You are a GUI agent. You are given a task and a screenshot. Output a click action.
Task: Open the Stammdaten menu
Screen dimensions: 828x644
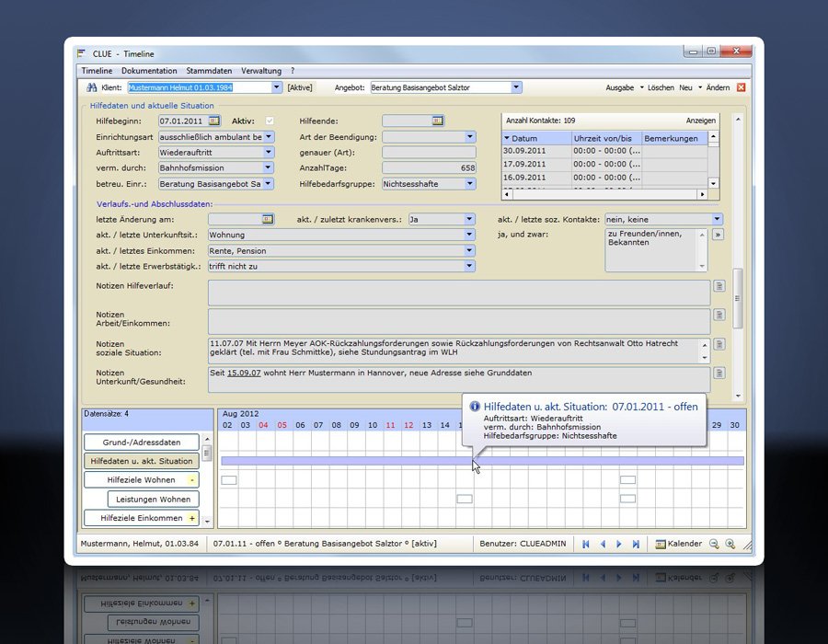(x=209, y=71)
